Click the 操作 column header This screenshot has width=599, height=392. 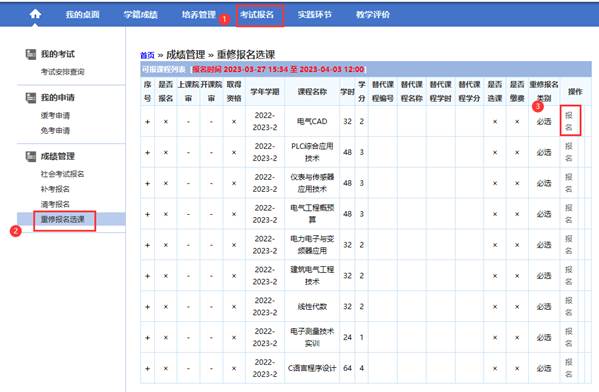tap(575, 92)
